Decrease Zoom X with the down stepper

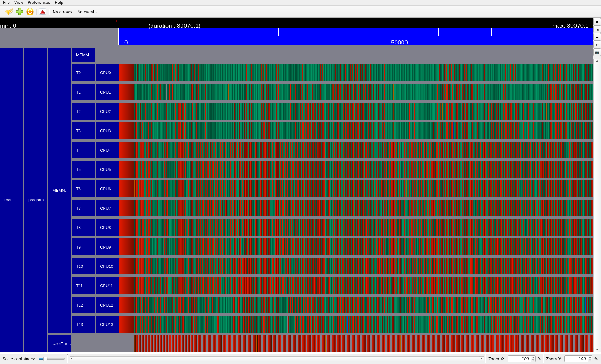pos(533,360)
